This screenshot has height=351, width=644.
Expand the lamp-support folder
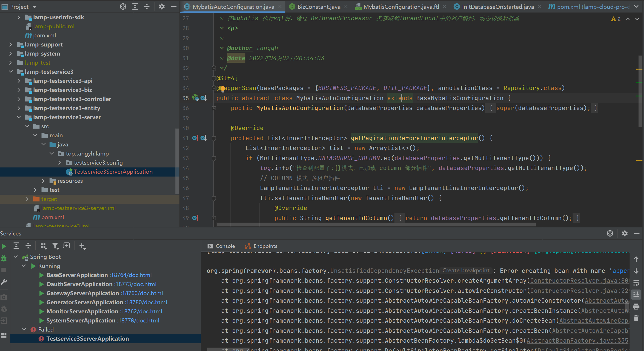click(10, 44)
